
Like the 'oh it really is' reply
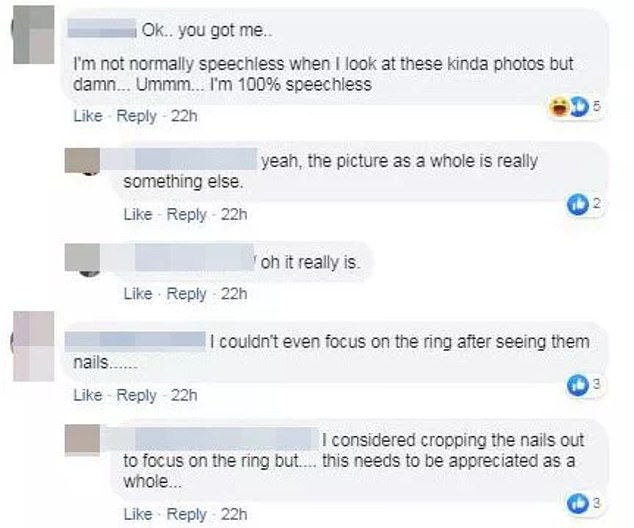(x=138, y=294)
